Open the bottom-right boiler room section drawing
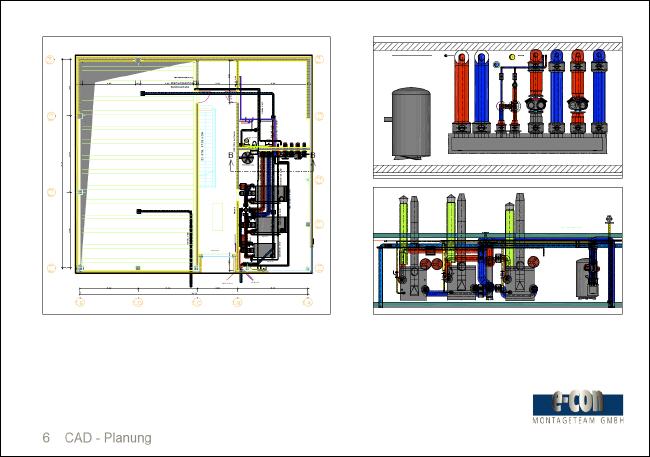The height and width of the screenshot is (457, 650). pyautogui.click(x=497, y=250)
